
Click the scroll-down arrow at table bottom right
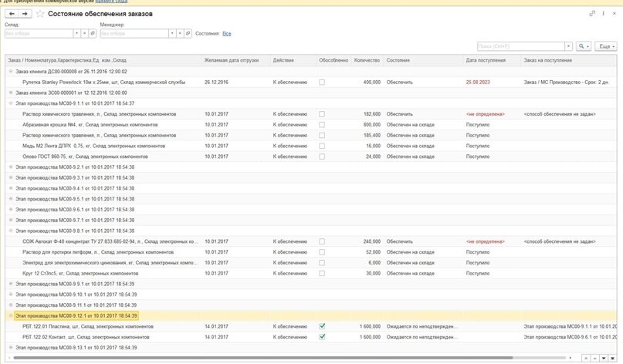coord(604,358)
